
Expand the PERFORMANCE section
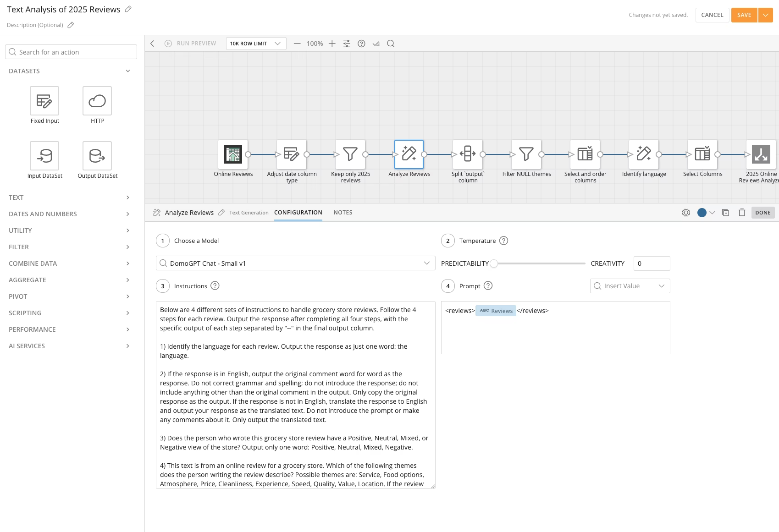(x=128, y=329)
